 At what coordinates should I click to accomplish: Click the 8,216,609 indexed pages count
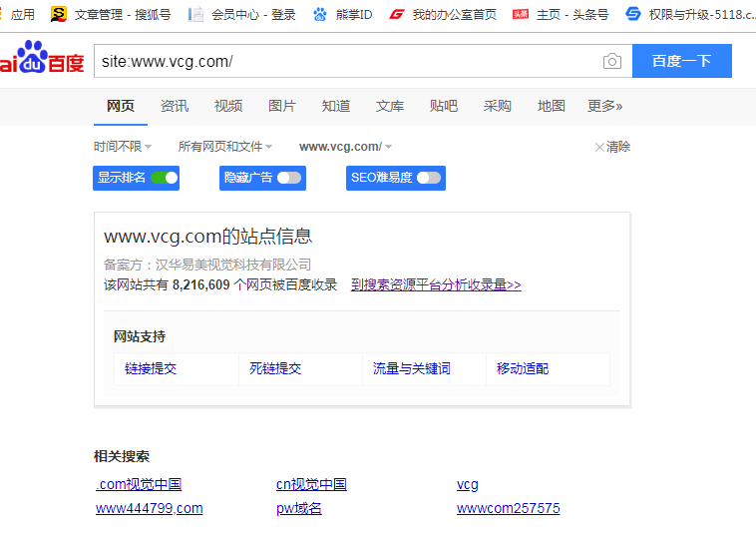[201, 284]
